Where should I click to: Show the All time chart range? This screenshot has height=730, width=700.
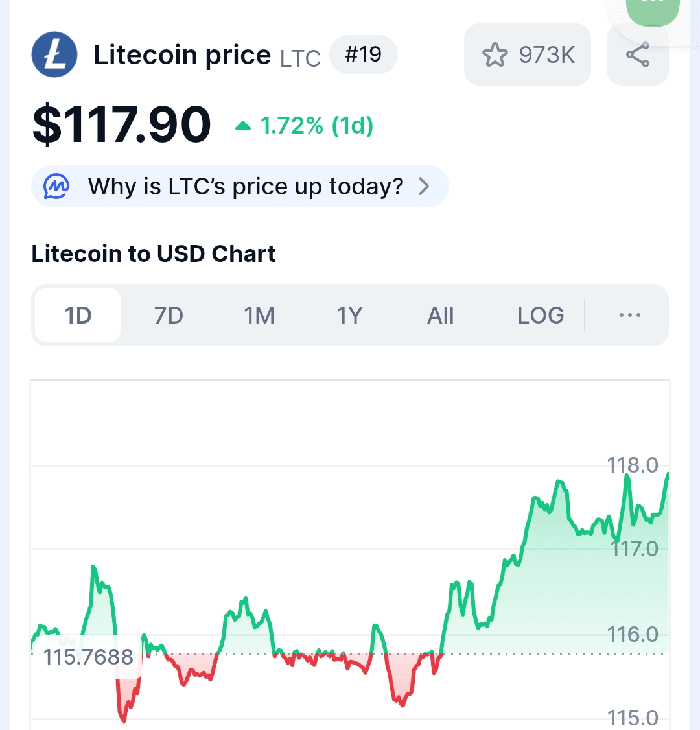pyautogui.click(x=440, y=315)
